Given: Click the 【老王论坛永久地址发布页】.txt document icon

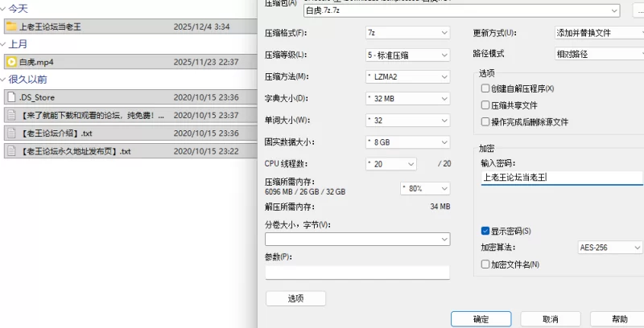Looking at the screenshot, I should click(11, 151).
